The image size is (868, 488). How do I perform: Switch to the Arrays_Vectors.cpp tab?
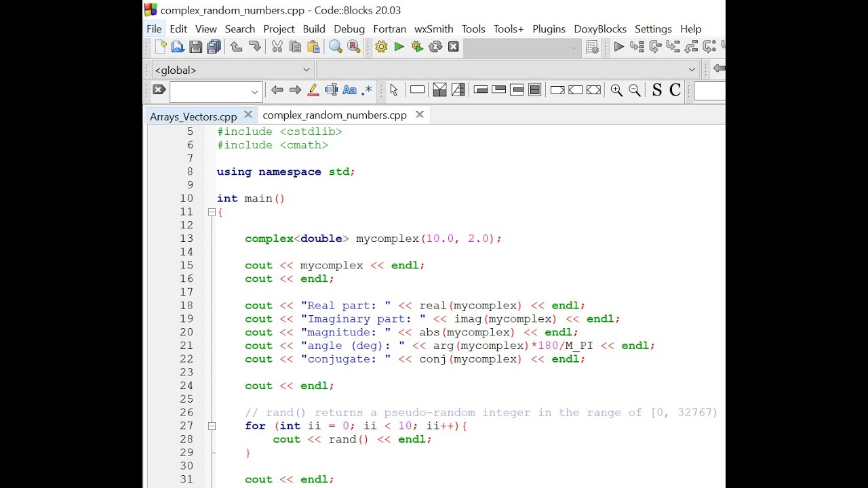click(x=193, y=117)
